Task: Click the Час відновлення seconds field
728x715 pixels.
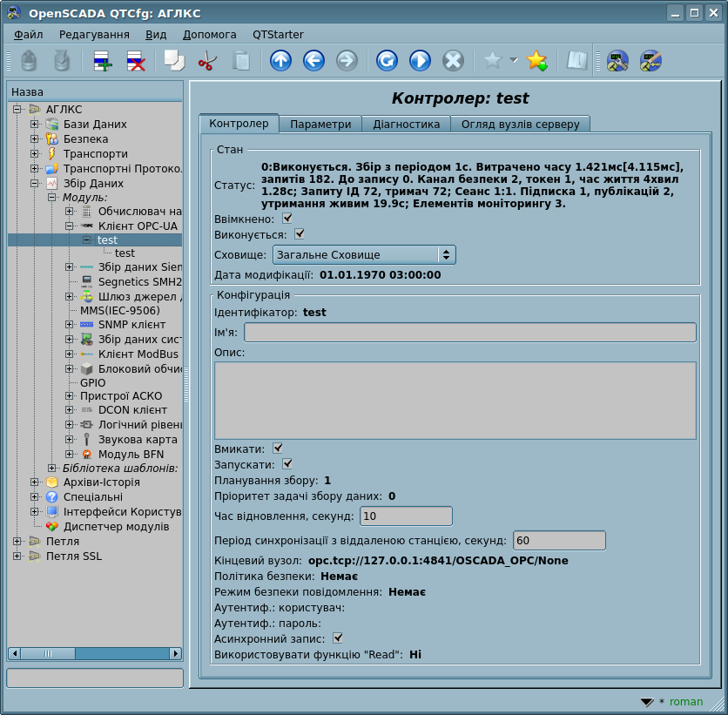Action: click(406, 516)
